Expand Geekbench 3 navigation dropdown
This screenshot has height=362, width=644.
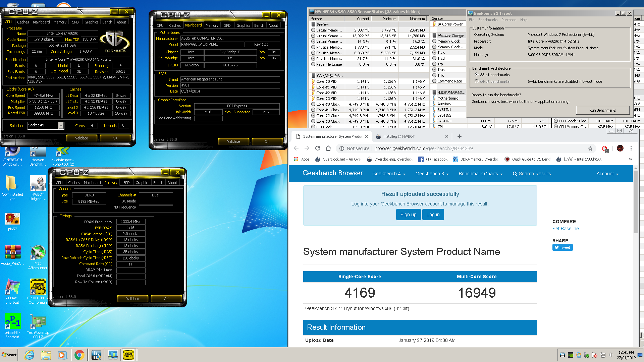(432, 174)
